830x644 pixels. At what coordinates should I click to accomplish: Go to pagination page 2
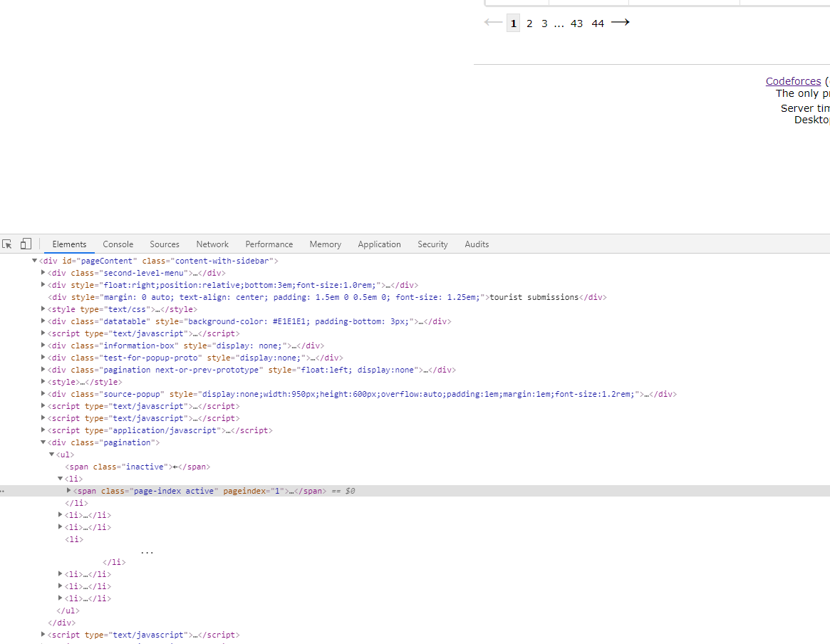(529, 23)
